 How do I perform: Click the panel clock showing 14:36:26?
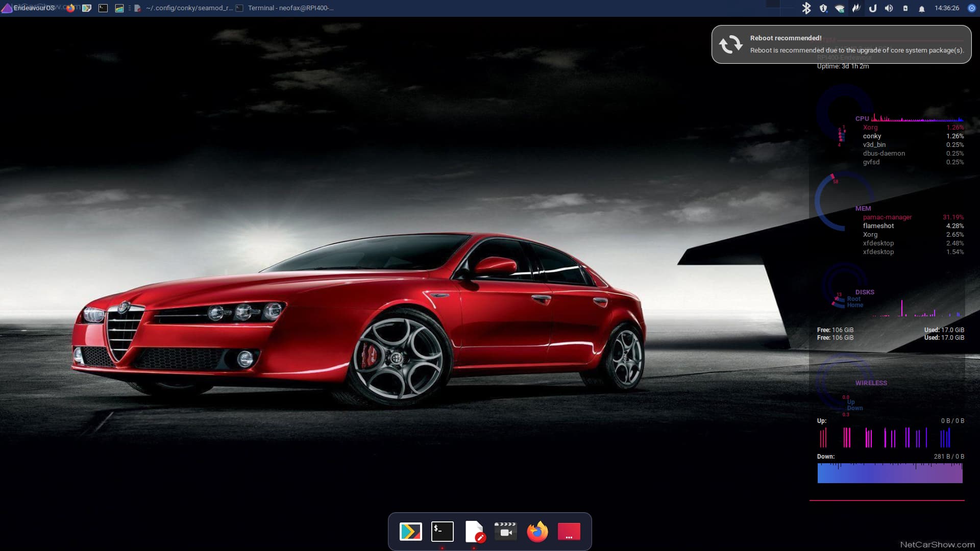point(947,8)
